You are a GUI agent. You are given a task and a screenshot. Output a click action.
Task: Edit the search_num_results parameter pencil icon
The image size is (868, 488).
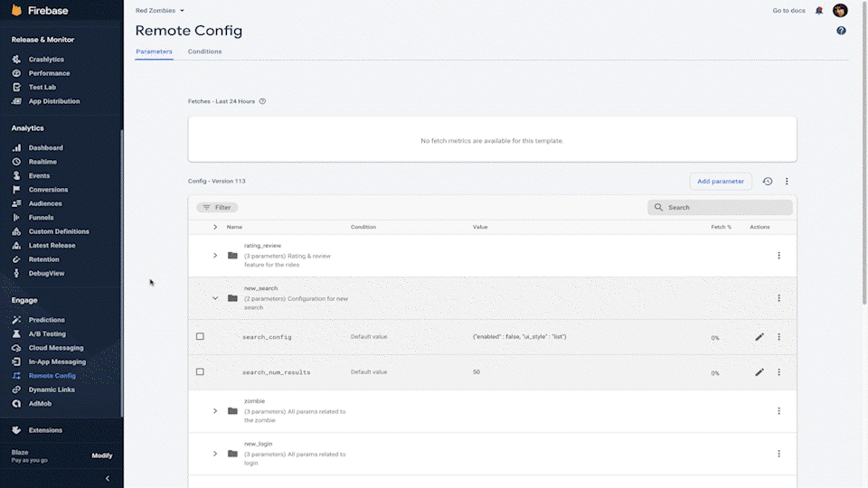759,372
